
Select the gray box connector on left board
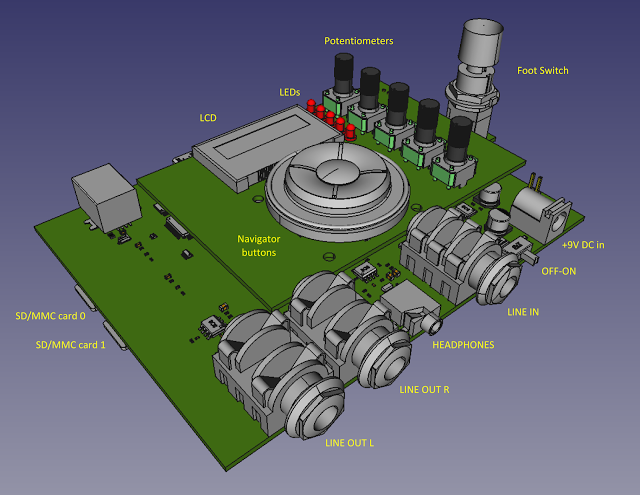point(102,195)
